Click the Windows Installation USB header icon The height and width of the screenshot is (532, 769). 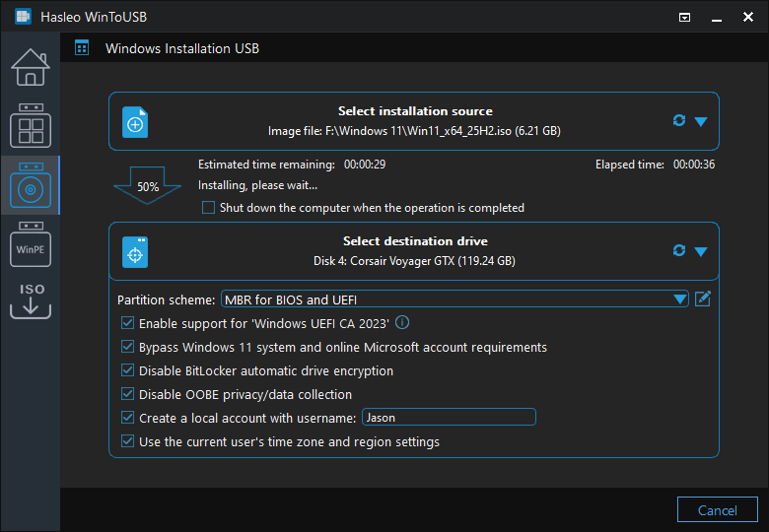point(82,48)
